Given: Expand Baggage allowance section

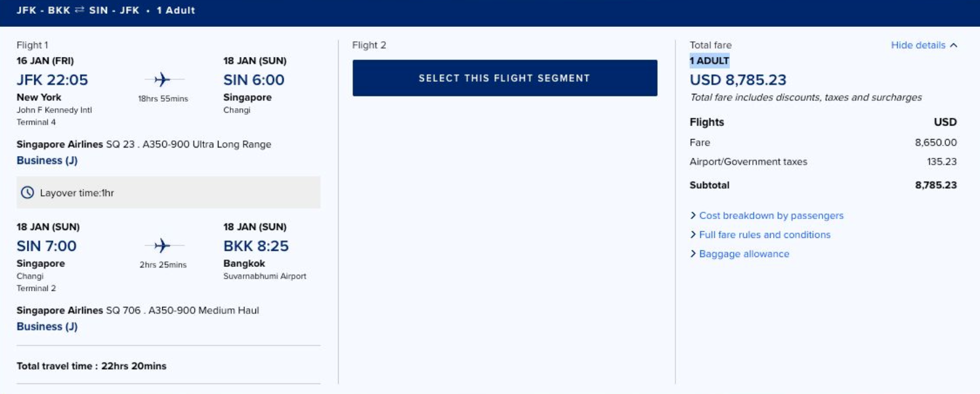Looking at the screenshot, I should (x=744, y=254).
